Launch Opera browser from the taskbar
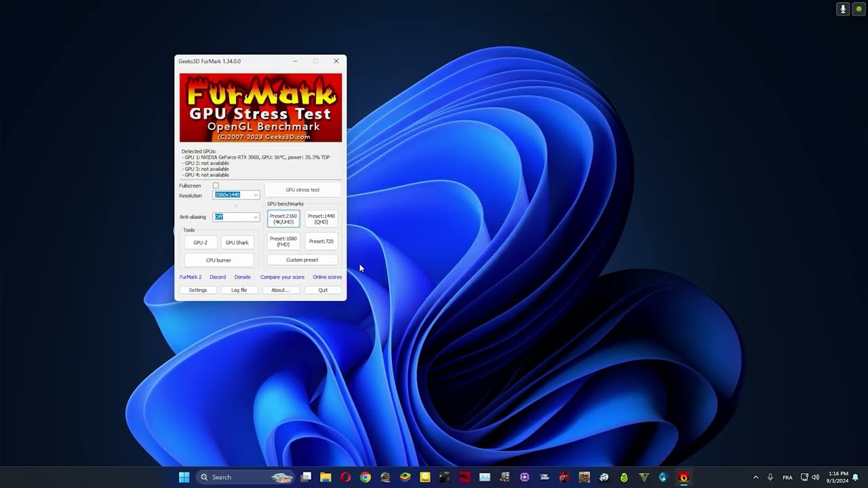Viewport: 868px width, 488px height. 345,477
